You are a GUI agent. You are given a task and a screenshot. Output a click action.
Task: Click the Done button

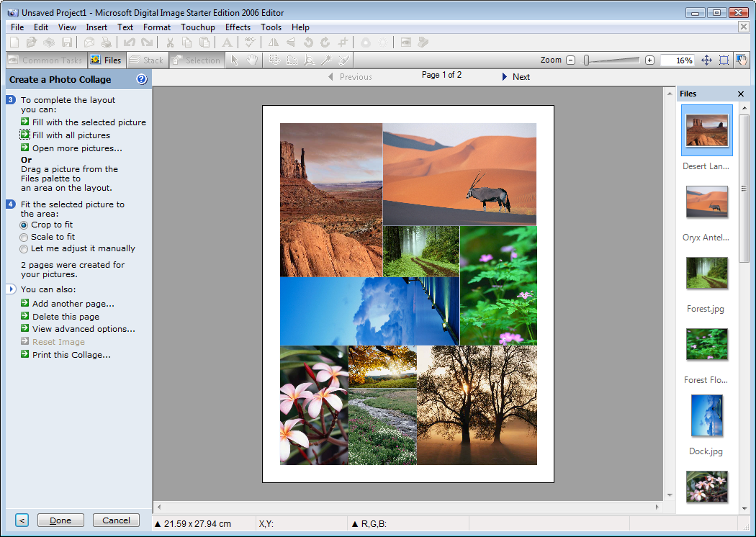click(x=60, y=520)
